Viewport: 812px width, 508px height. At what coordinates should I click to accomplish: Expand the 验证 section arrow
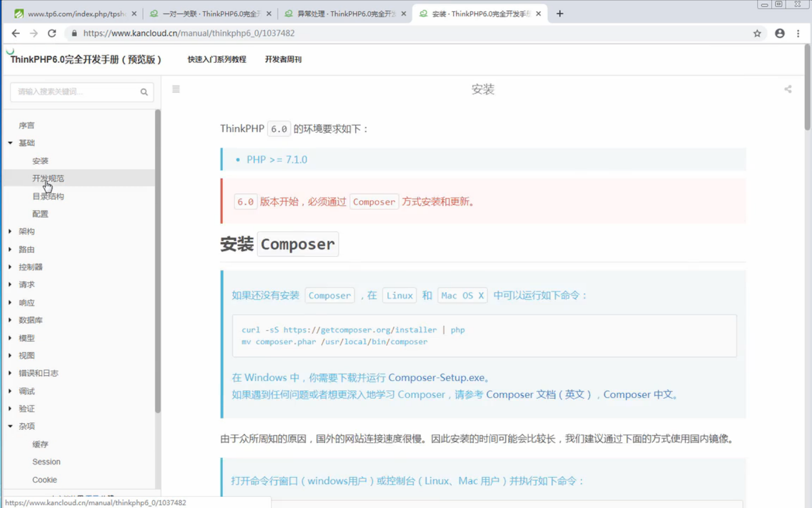(x=10, y=408)
